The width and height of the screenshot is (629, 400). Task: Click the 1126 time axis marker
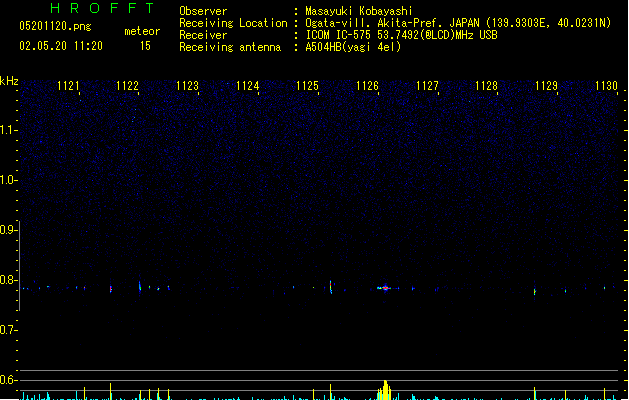367,86
